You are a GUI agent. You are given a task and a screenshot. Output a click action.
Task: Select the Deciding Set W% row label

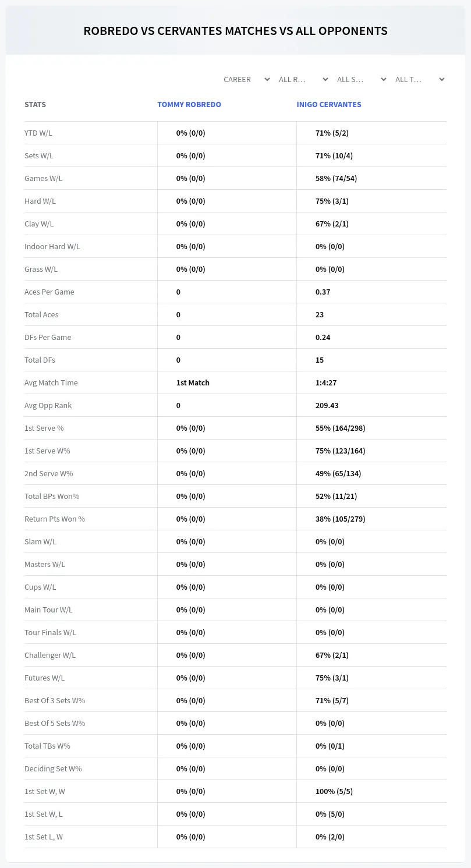tap(53, 768)
